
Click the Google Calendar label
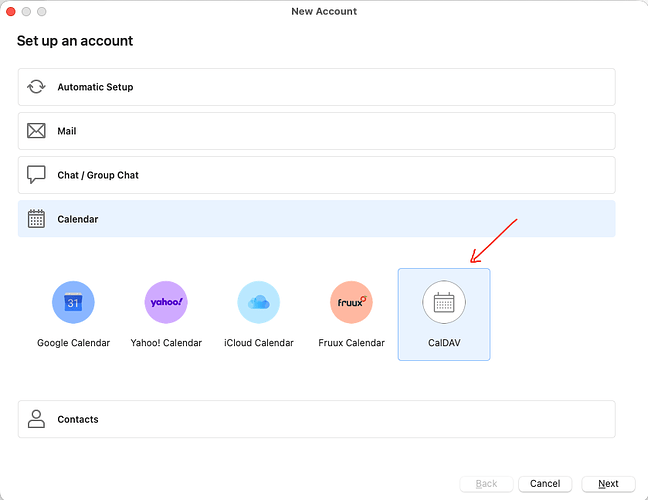[x=74, y=343]
